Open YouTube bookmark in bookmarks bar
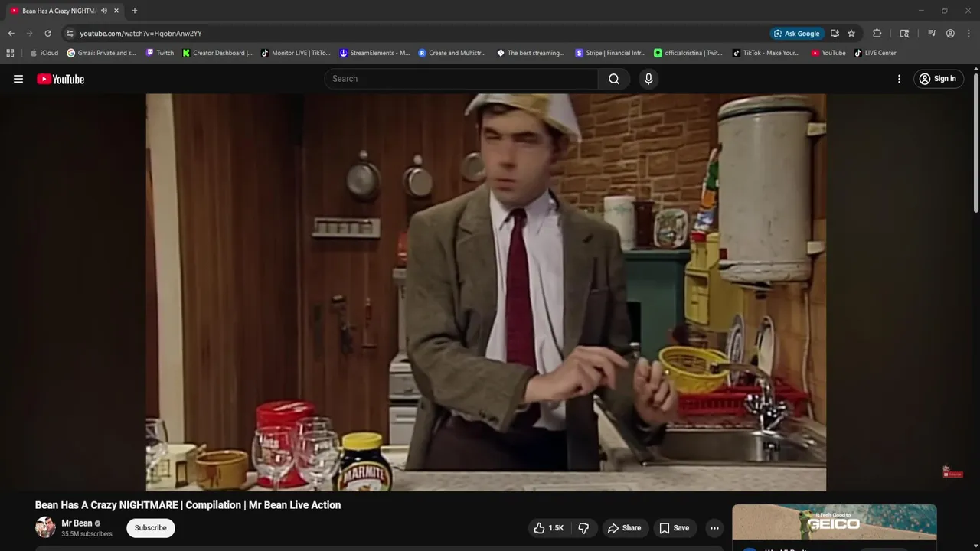The image size is (980, 551). [828, 53]
